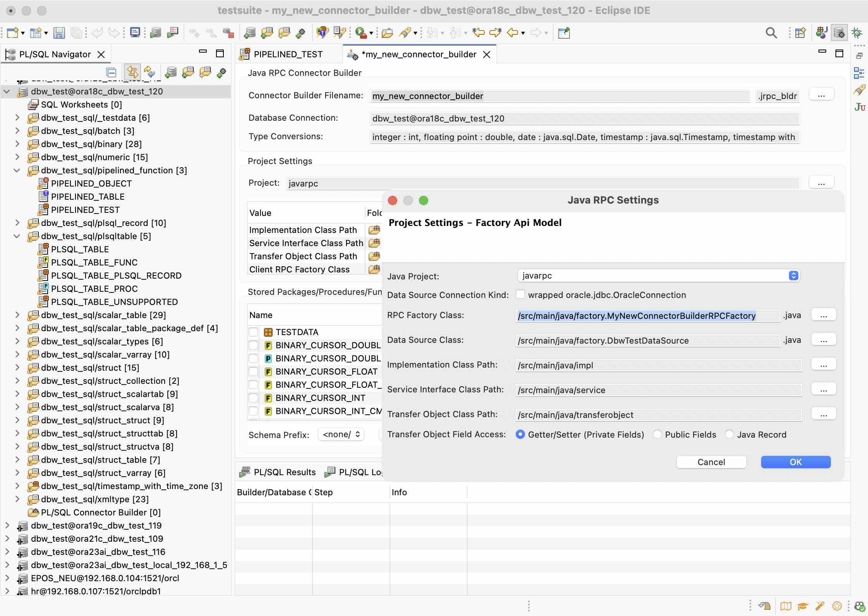This screenshot has width=868, height=616.
Task: Switch to the PIPELINED_TEST editor tab
Action: (288, 54)
